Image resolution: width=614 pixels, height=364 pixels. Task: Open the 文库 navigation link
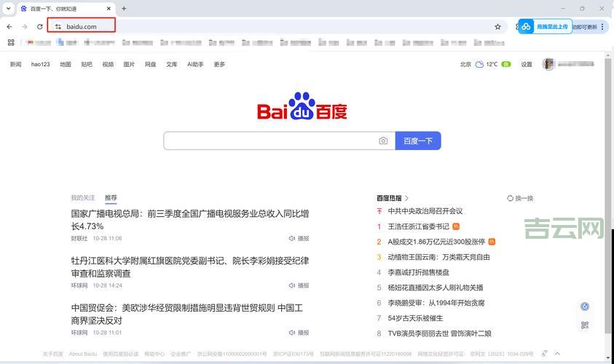coord(171,64)
